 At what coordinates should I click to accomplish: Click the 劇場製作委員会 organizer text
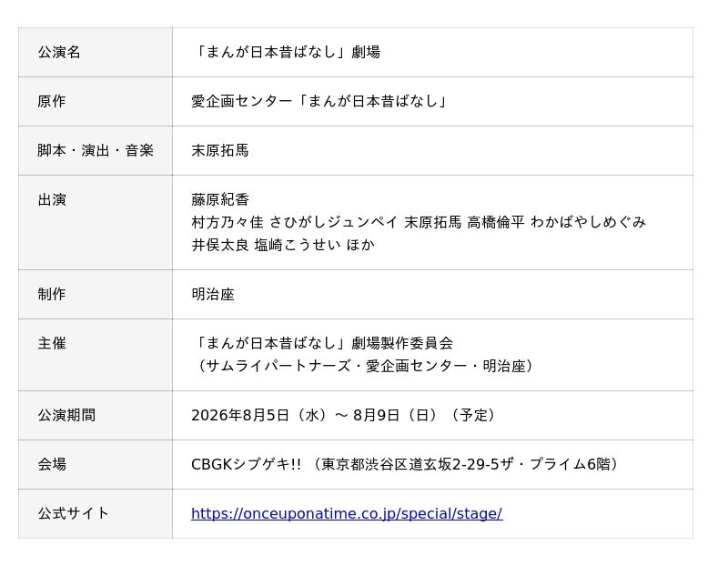pyautogui.click(x=322, y=343)
